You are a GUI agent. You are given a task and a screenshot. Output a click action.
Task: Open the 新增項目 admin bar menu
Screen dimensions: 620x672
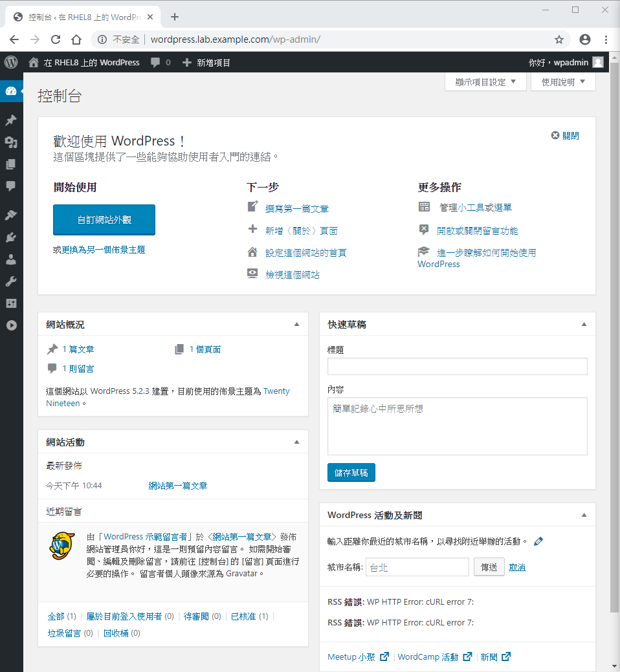[206, 63]
